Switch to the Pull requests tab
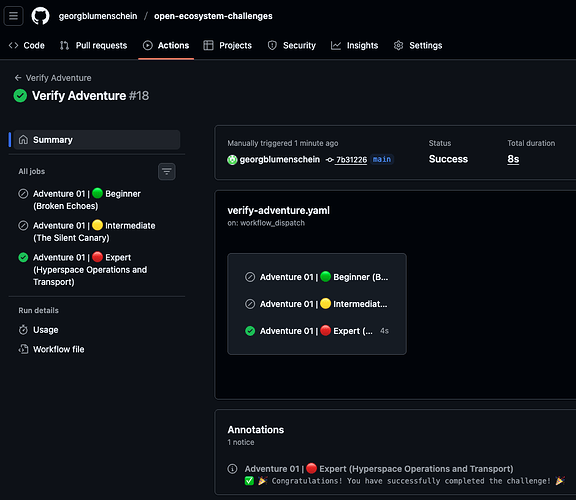The image size is (576, 500). 93,46
